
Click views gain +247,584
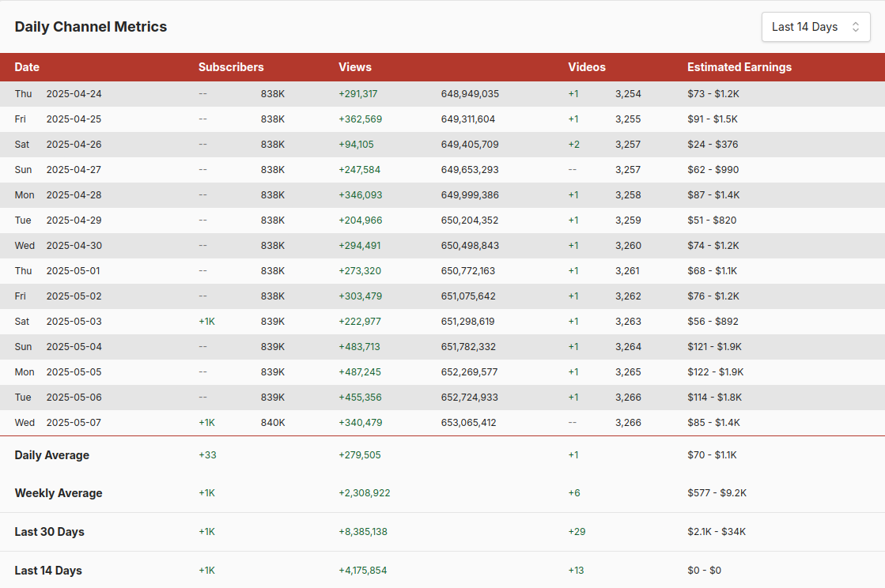360,170
